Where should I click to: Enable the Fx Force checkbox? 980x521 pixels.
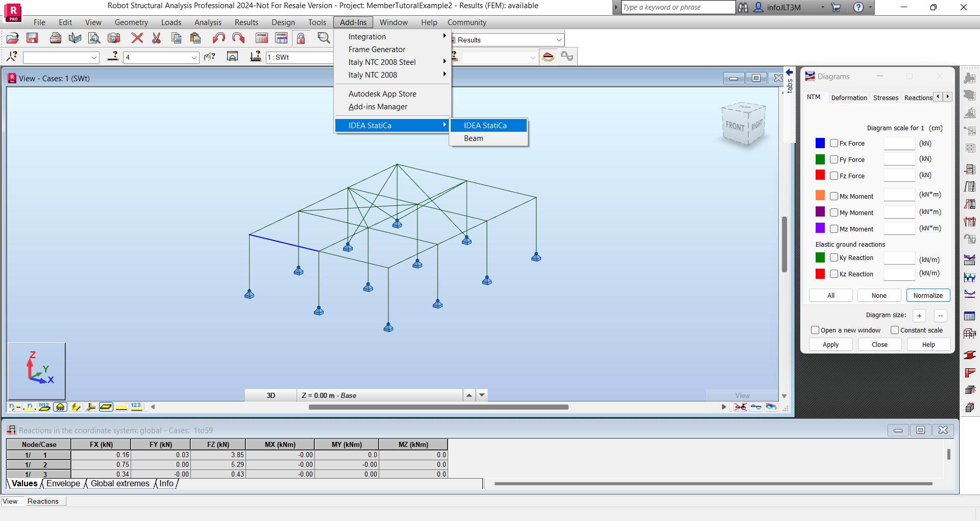point(834,143)
